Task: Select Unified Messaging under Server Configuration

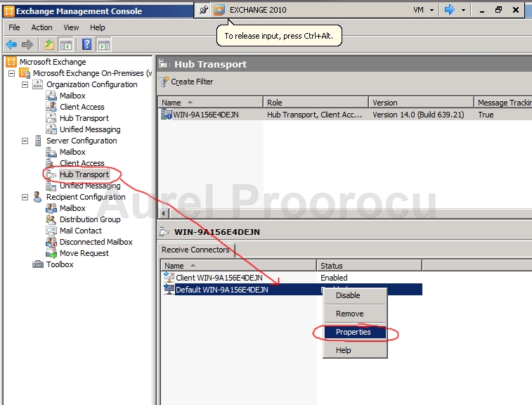Action: [90, 186]
